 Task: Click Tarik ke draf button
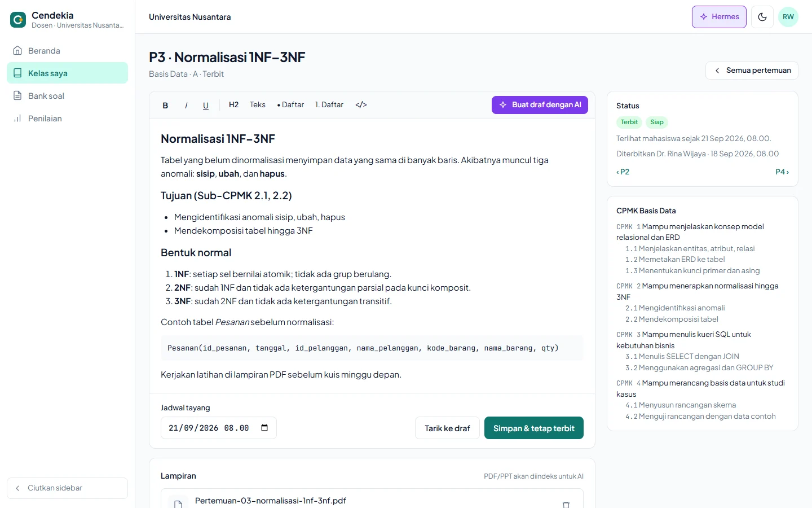pyautogui.click(x=447, y=428)
